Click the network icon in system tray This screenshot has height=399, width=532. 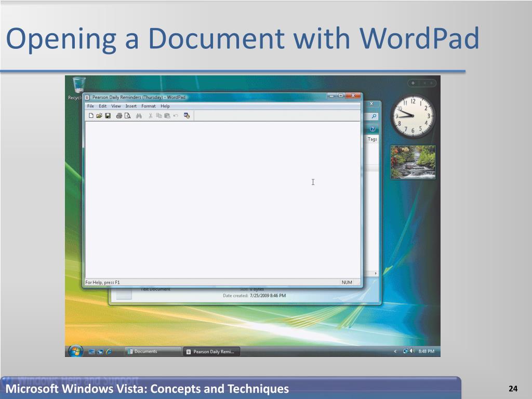[x=405, y=351]
